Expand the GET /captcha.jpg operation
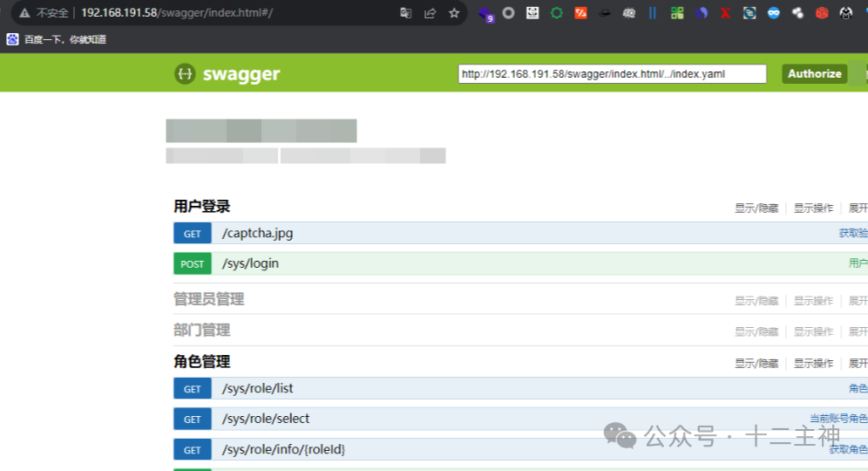Screen dimensions: 868x471 (x=520, y=233)
